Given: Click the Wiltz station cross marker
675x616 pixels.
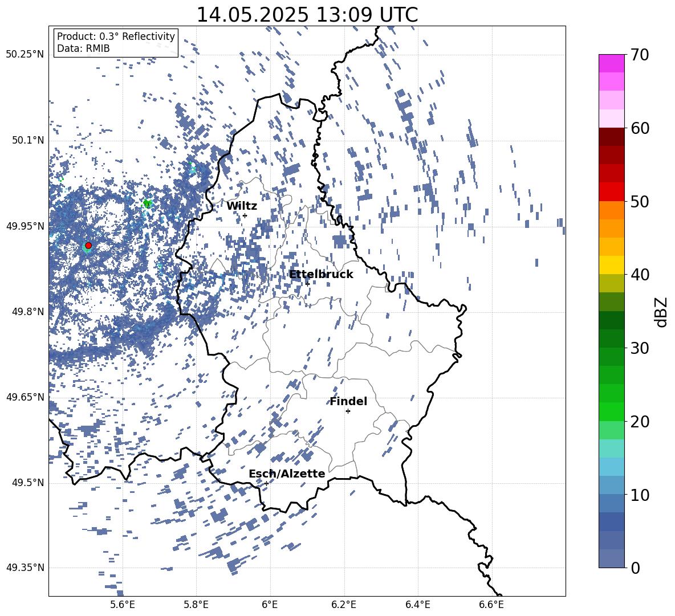Looking at the screenshot, I should (245, 215).
